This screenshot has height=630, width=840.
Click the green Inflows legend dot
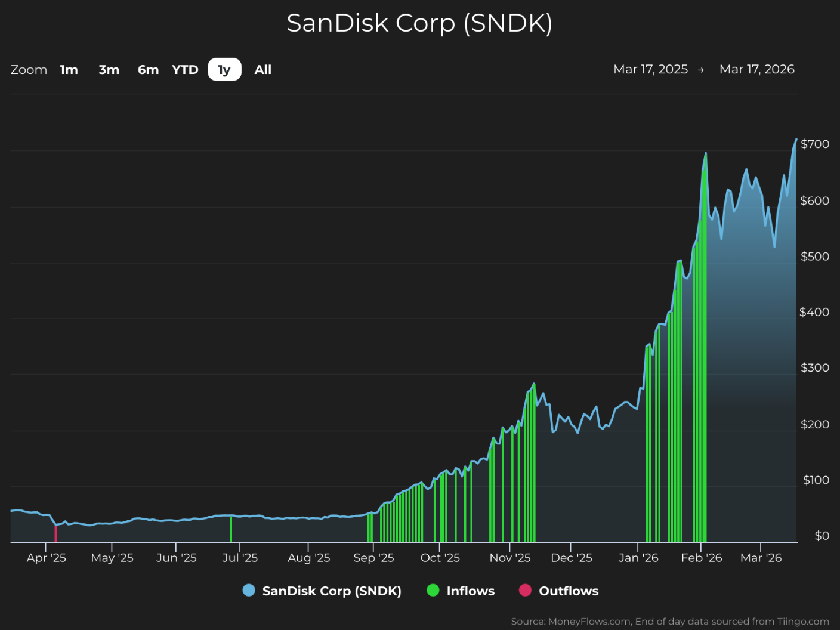[x=433, y=591]
